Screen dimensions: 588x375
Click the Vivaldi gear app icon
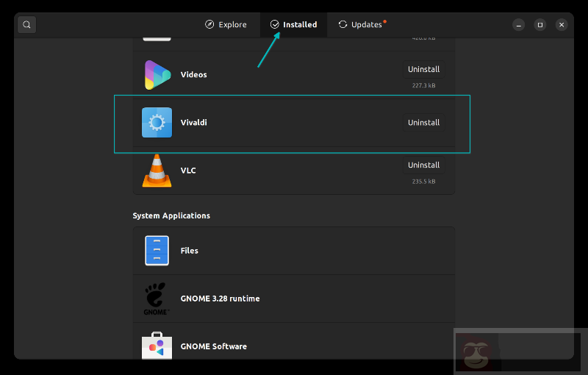[157, 123]
